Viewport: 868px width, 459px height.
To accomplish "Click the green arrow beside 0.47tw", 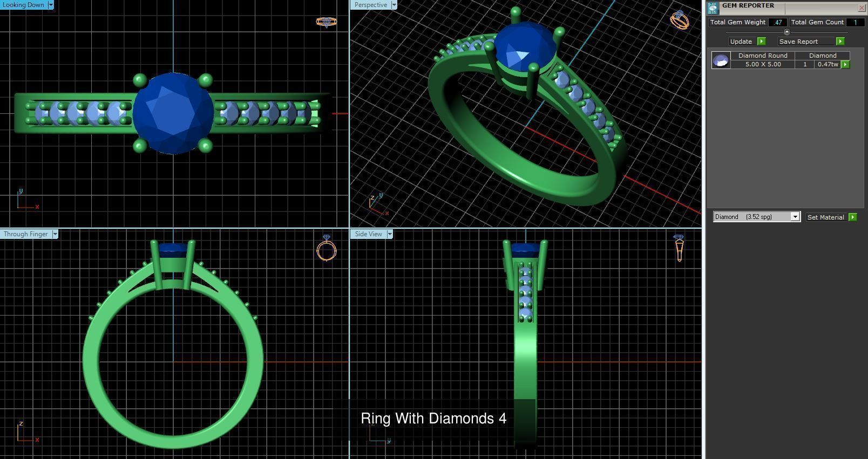I will tap(845, 64).
